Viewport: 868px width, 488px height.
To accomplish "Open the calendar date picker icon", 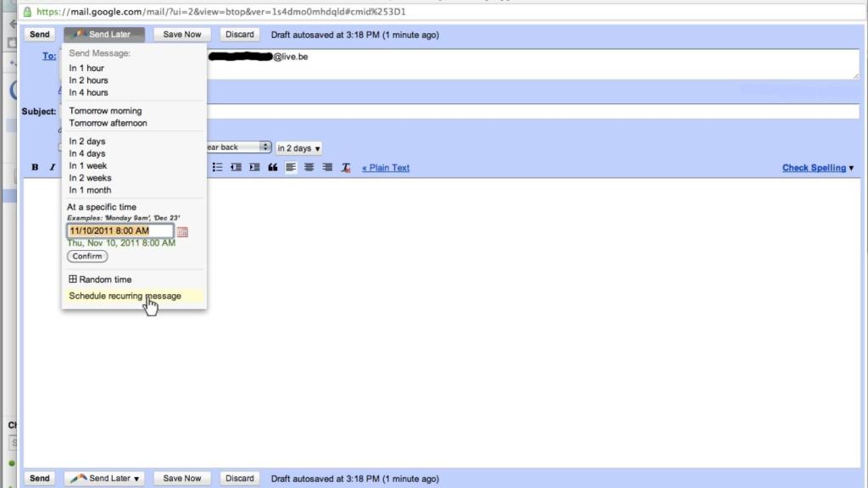I will click(x=182, y=231).
